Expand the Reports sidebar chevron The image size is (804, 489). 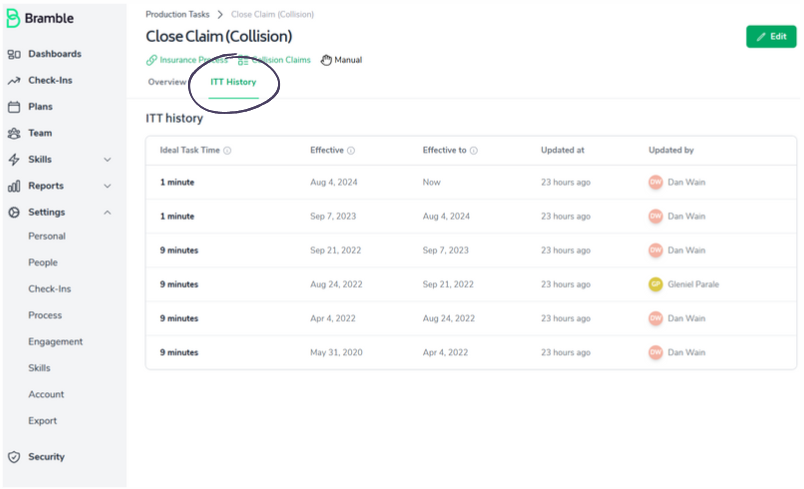click(107, 186)
